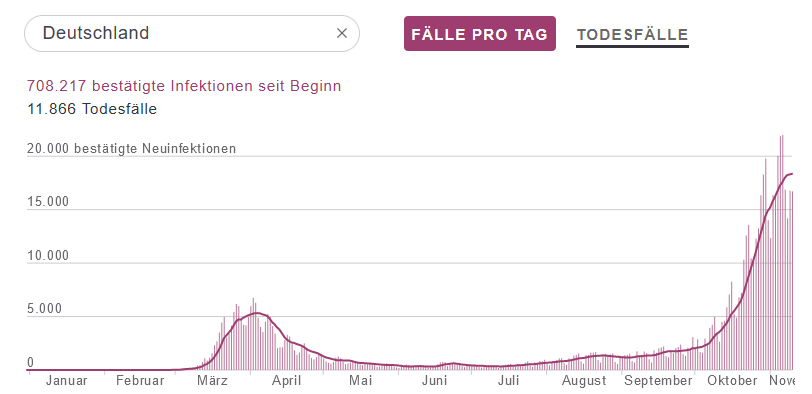
Task: Select the Januar label on the timeline
Action: pyautogui.click(x=66, y=381)
